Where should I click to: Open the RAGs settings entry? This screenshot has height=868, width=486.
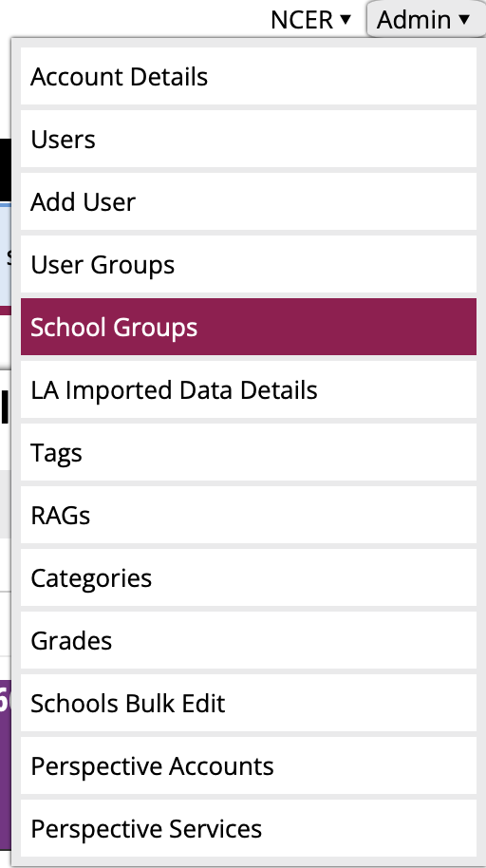(248, 515)
